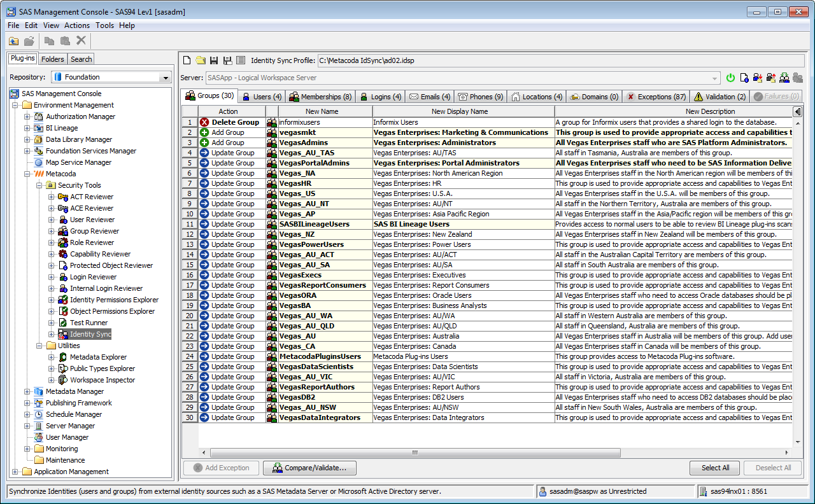815x504 pixels.
Task: Click the ACT Reviewer key icon
Action: click(63, 197)
